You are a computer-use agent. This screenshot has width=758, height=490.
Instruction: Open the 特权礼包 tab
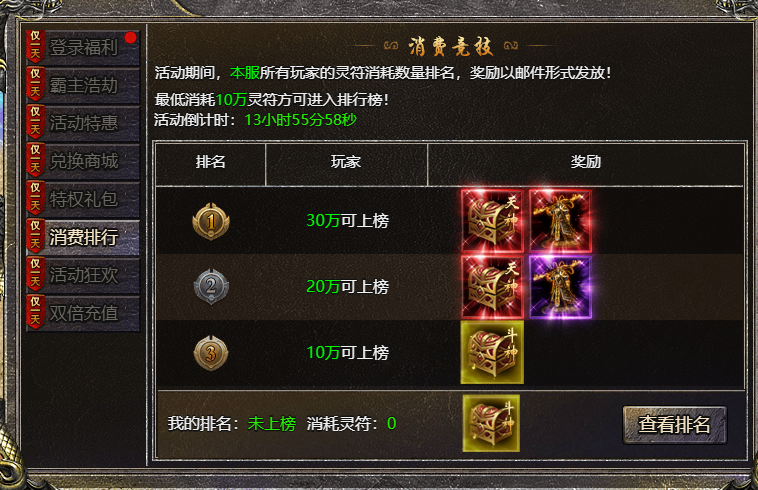[x=83, y=200]
